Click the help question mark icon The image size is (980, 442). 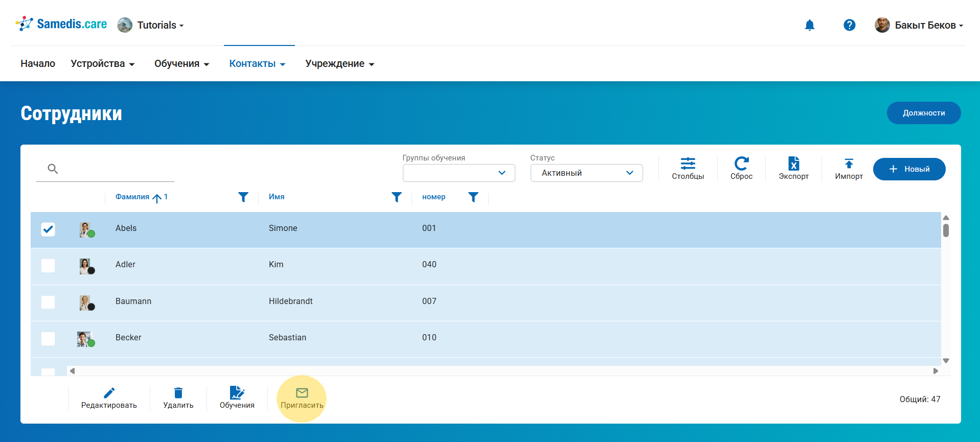coord(849,25)
